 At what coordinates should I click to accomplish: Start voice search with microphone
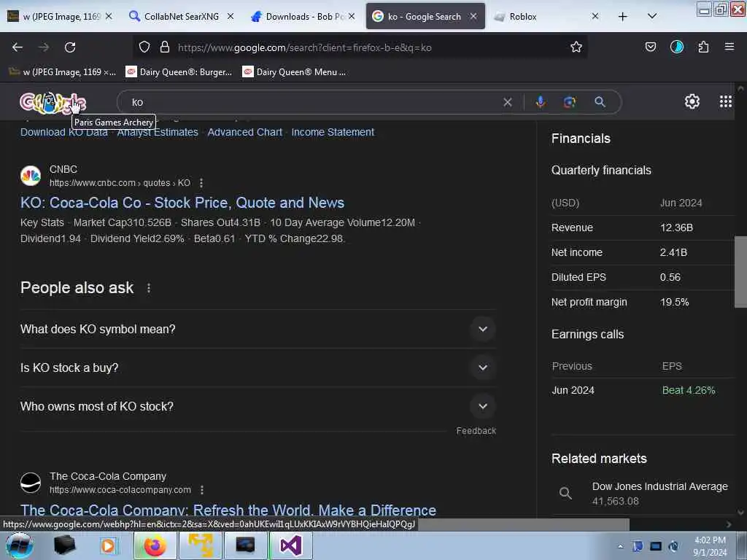541,102
